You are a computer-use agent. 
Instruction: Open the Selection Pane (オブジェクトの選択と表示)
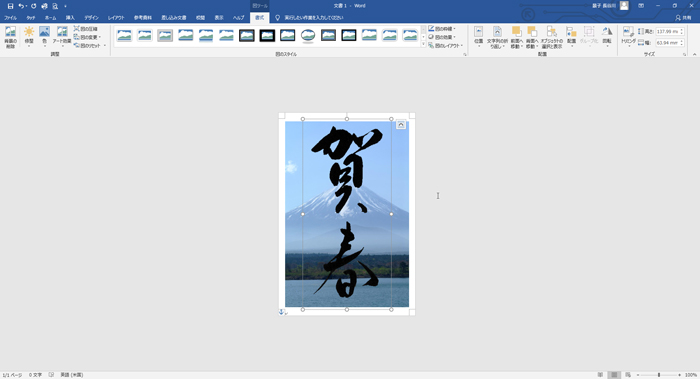point(552,37)
